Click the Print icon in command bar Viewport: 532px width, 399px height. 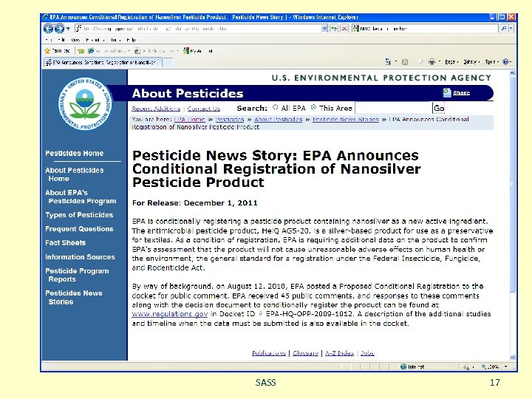click(x=432, y=62)
